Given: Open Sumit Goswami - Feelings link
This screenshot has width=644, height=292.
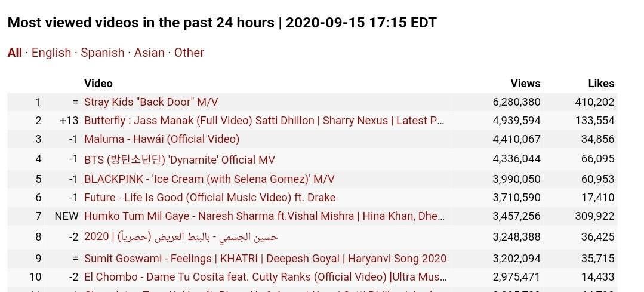Looking at the screenshot, I should tap(266, 259).
